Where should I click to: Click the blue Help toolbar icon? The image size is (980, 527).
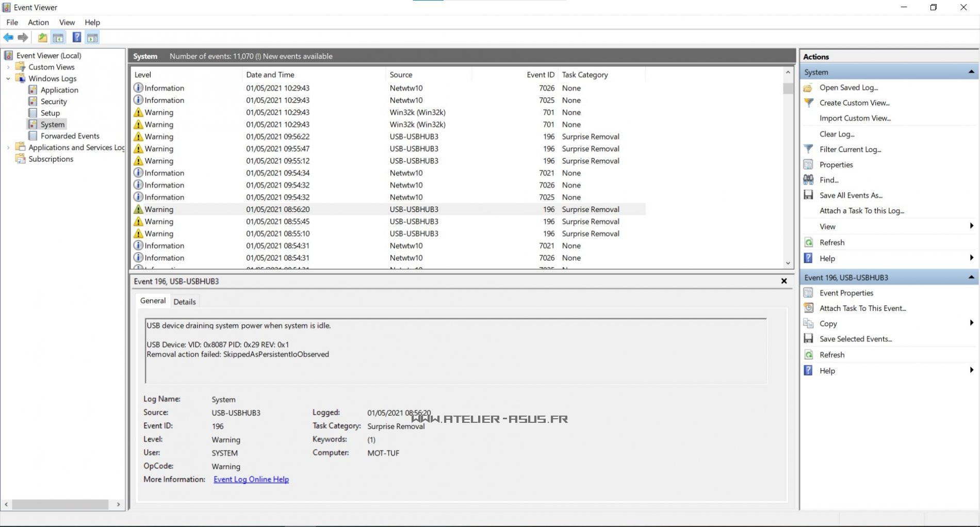(x=76, y=38)
